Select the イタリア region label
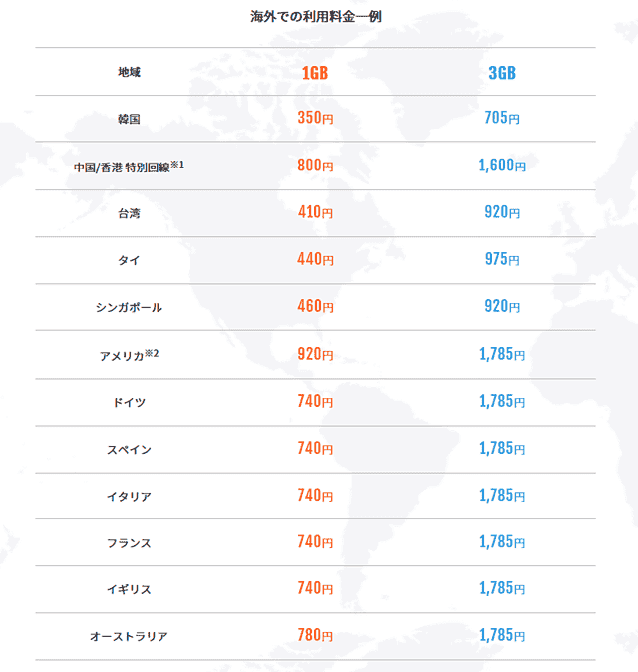638x672 pixels. click(x=129, y=496)
